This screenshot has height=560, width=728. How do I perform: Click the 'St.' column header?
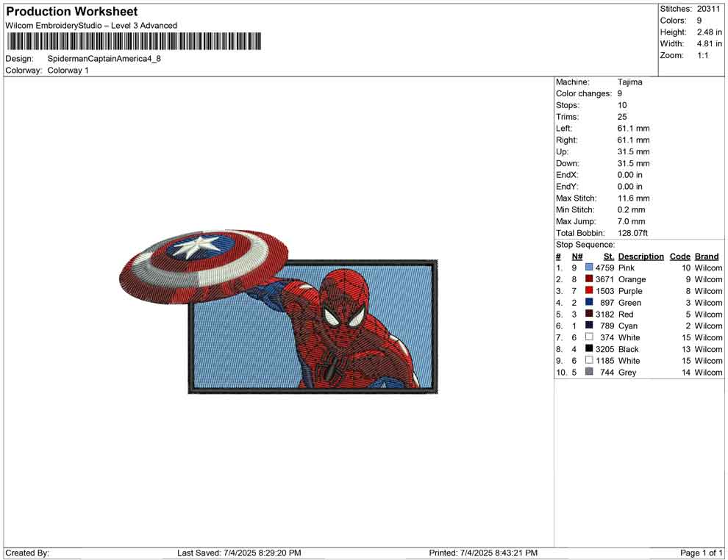pyautogui.click(x=609, y=256)
